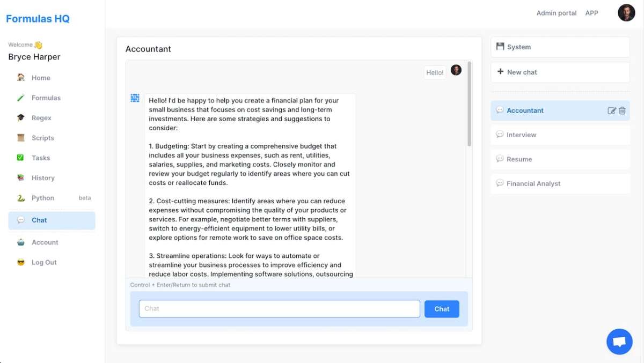Click the edit icon on the Accountant chat
This screenshot has height=363, width=644.
click(x=611, y=110)
